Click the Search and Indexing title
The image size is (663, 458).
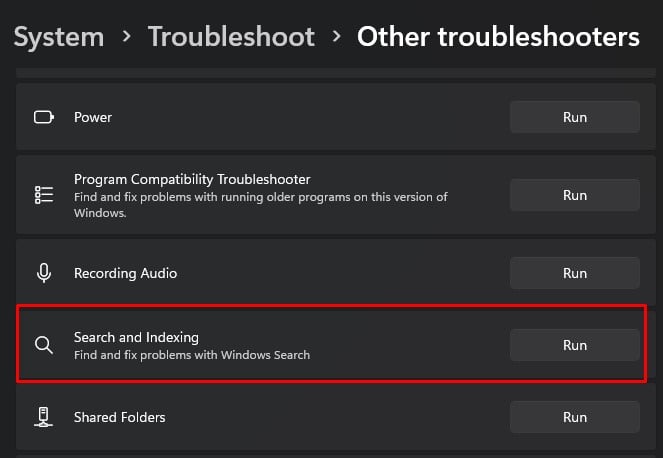[x=136, y=337]
